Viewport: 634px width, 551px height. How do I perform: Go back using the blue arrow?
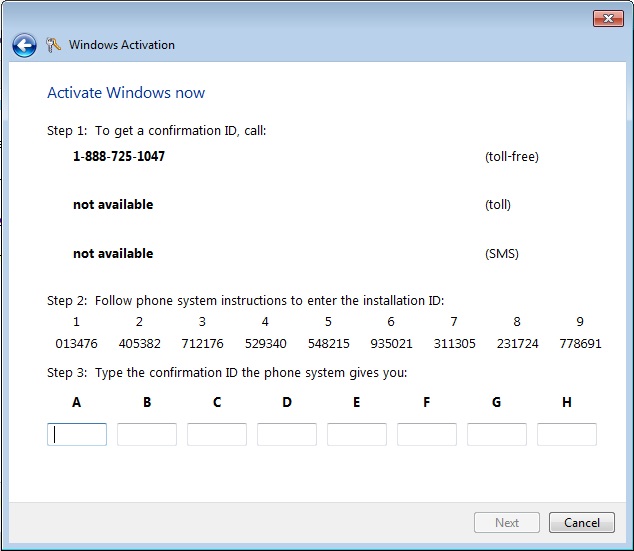tap(24, 45)
